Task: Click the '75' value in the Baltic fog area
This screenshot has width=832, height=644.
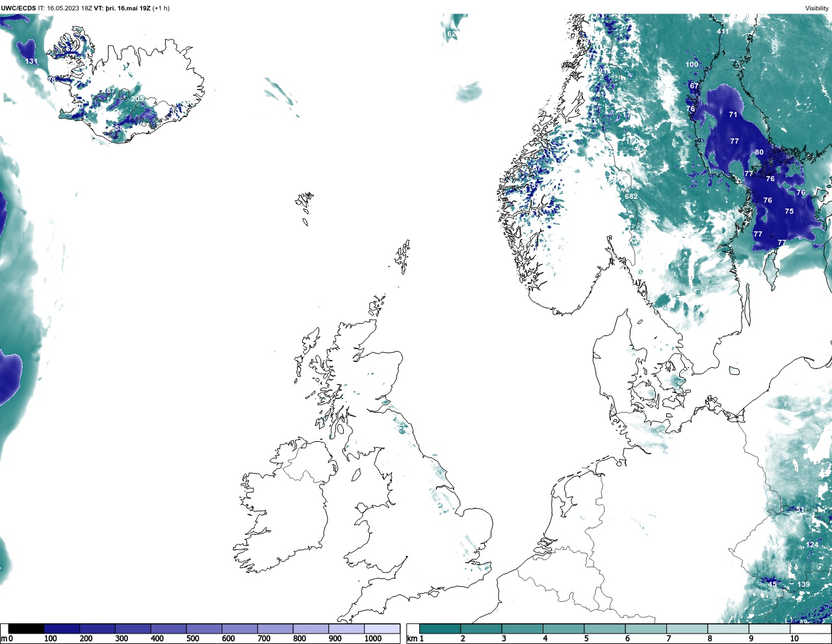Action: [789, 211]
